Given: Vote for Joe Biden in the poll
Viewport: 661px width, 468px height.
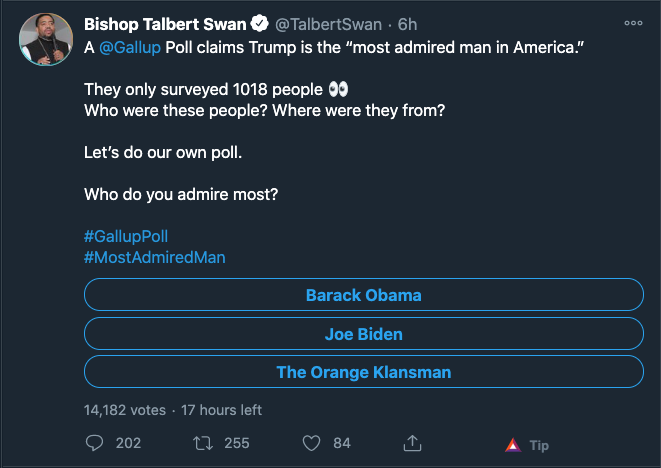Looking at the screenshot, I should click(364, 334).
